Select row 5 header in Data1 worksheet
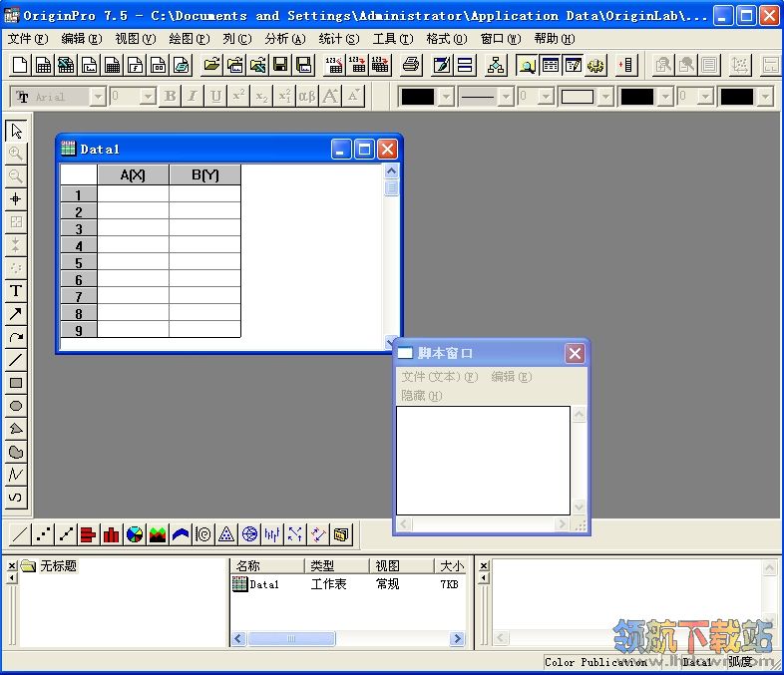784x675 pixels. (x=79, y=262)
